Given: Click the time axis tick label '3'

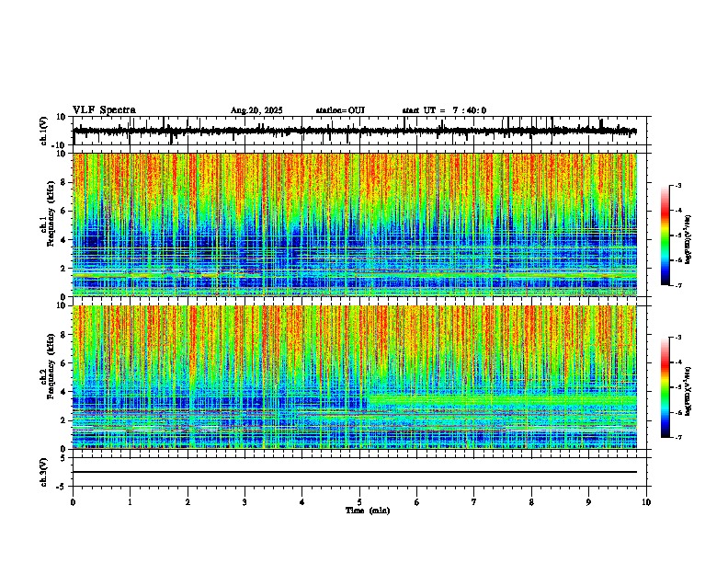Looking at the screenshot, I should [245, 501].
